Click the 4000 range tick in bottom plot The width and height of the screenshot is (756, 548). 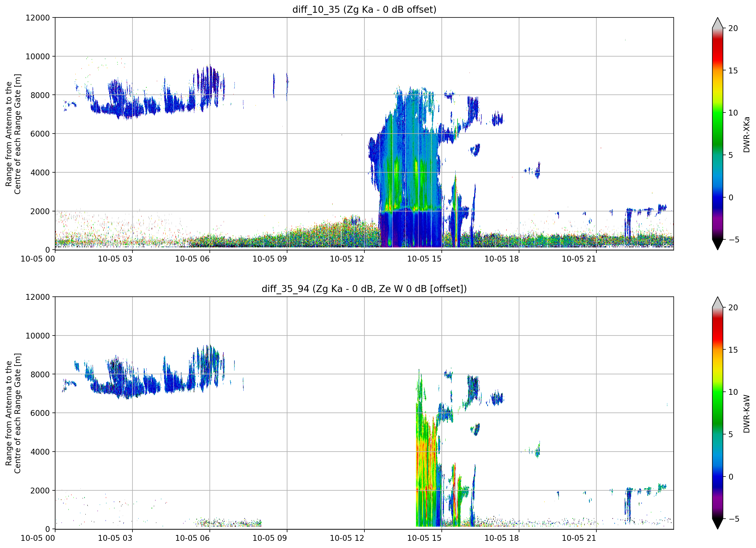pyautogui.click(x=40, y=452)
